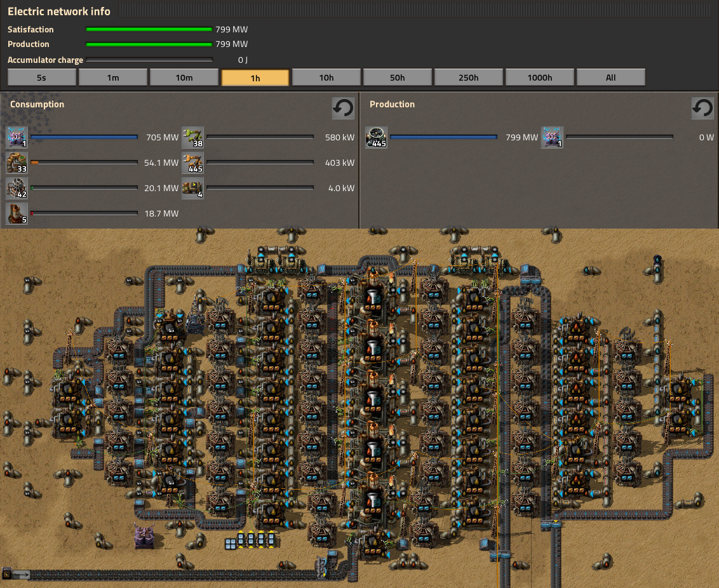Click the 705 MW consumer icon
This screenshot has height=588, width=719.
click(17, 137)
